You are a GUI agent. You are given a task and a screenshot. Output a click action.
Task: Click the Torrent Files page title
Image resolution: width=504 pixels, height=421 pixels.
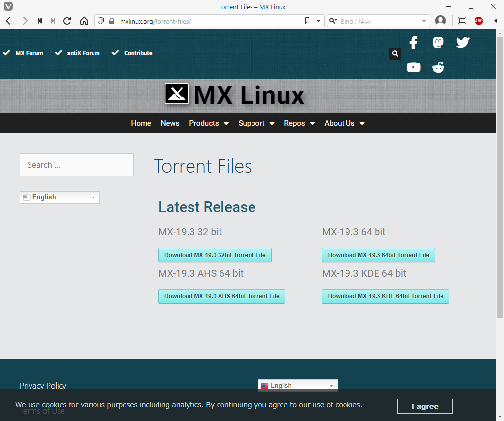pyautogui.click(x=203, y=166)
